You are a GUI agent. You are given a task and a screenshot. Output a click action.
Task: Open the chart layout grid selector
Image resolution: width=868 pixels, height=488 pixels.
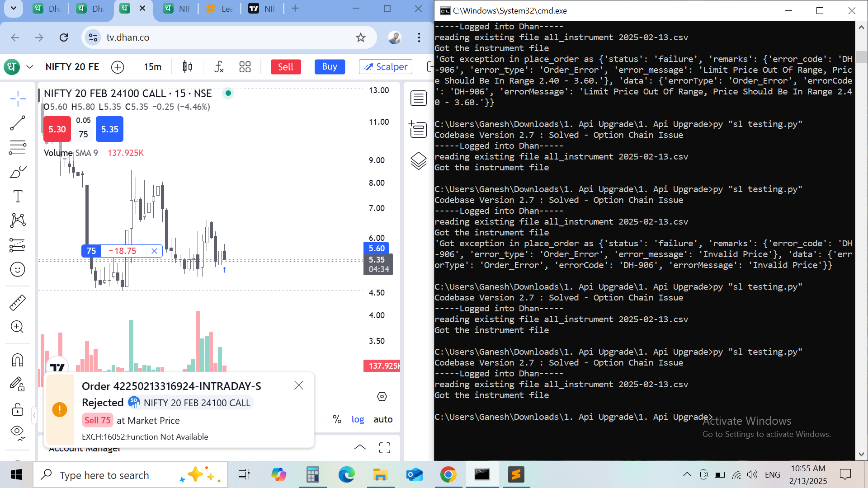click(x=245, y=67)
